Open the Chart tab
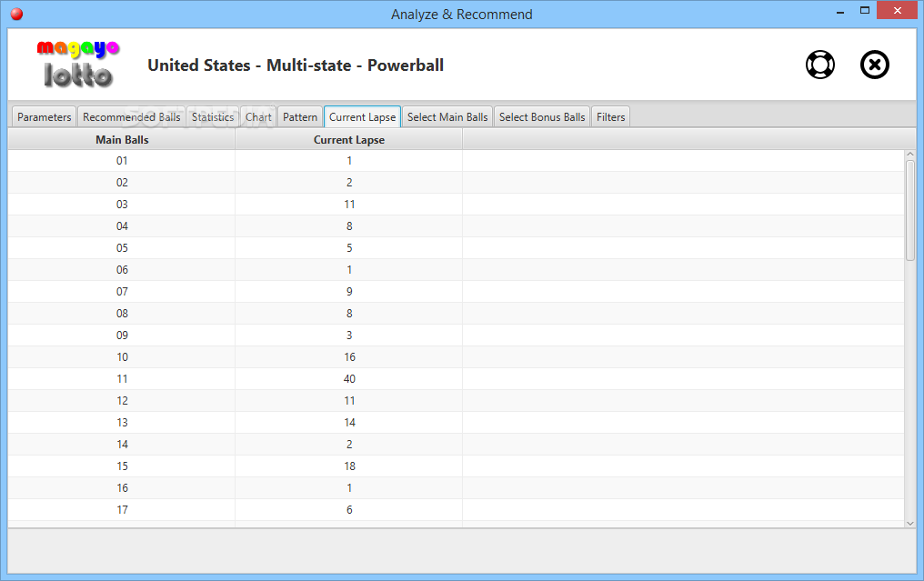This screenshot has height=581, width=924. (258, 116)
